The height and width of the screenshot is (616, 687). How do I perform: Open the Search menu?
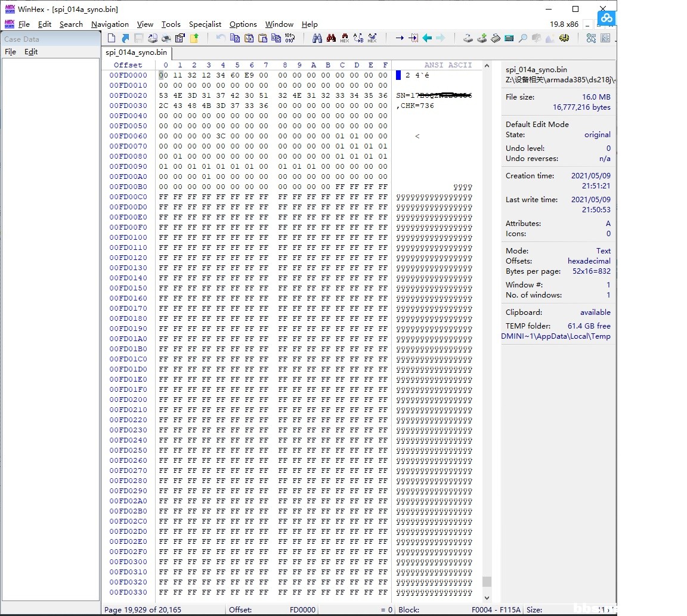71,24
